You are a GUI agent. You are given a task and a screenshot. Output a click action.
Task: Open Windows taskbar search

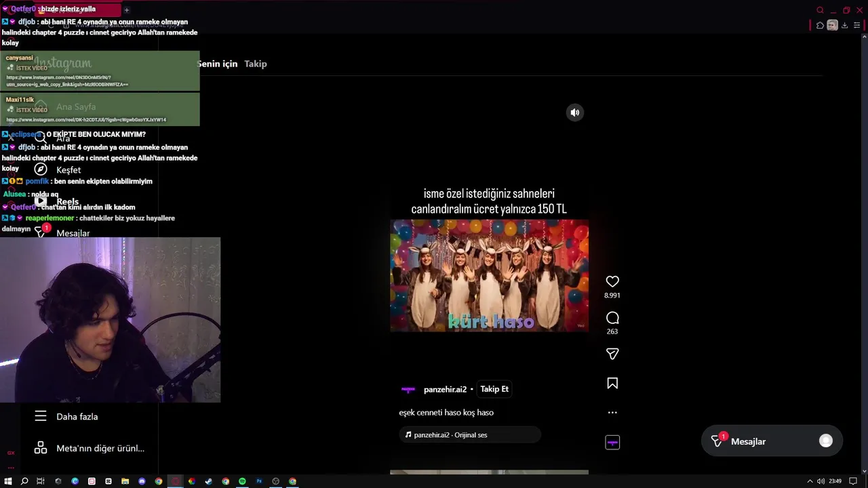pos(24,481)
